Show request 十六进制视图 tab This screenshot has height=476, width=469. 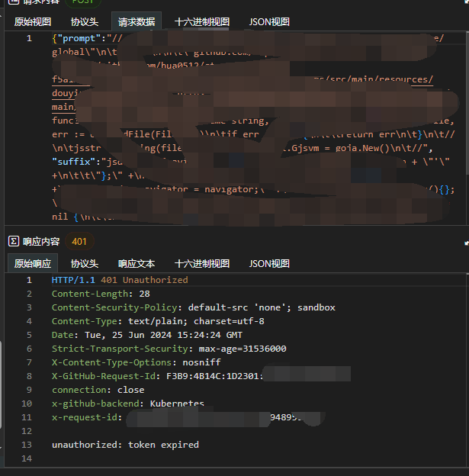(x=202, y=22)
